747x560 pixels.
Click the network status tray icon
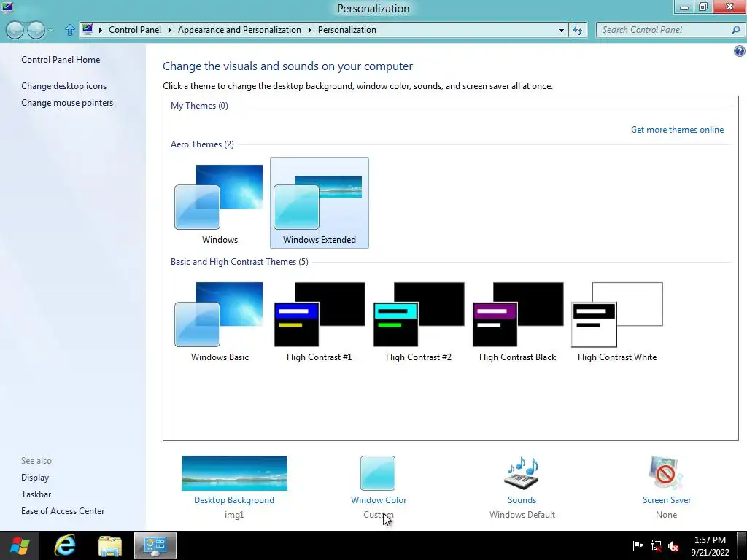coord(656,546)
